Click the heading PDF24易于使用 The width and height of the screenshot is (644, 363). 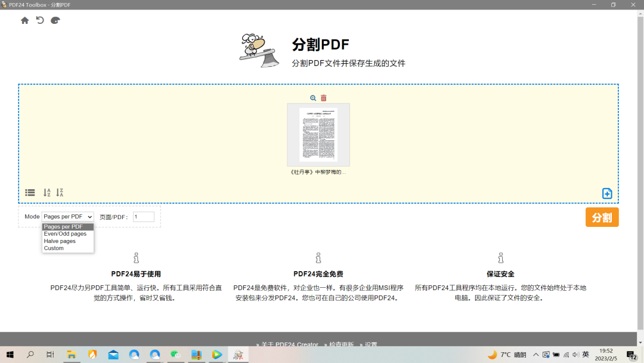[x=136, y=274]
